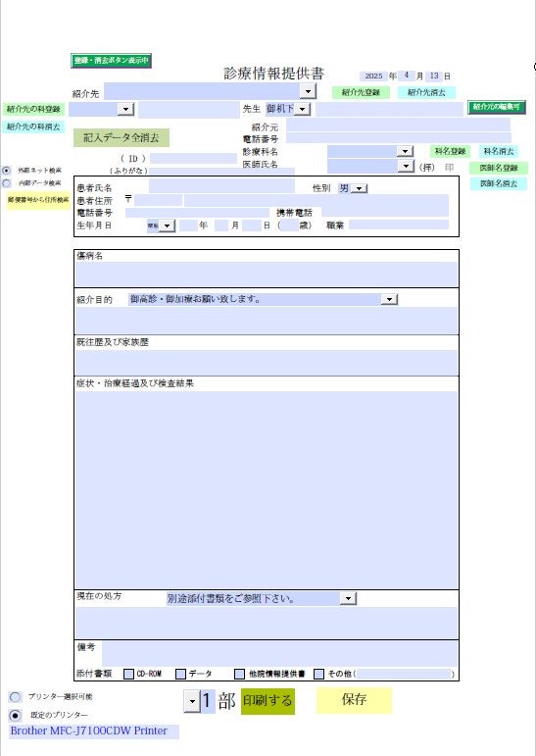Image resolution: width=536 pixels, height=756 pixels.
Task: Save the form with 保存 button
Action: [355, 700]
